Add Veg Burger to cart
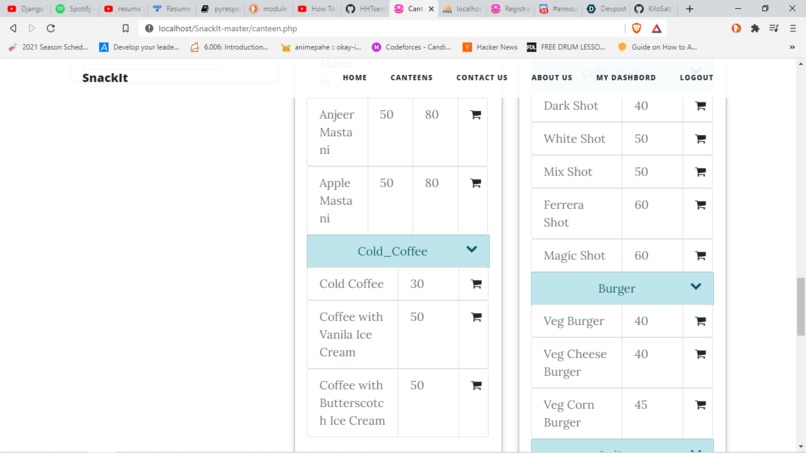This screenshot has width=806, height=453. [x=700, y=321]
